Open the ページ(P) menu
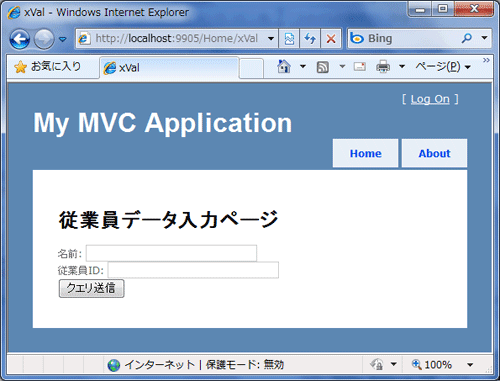Screen dimensions: 500x381 pos(443,67)
